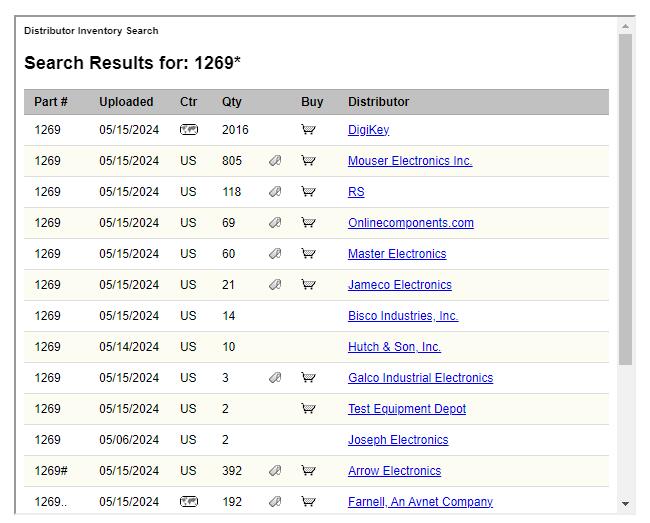Click the Qty column header
The image size is (650, 523).
point(231,102)
